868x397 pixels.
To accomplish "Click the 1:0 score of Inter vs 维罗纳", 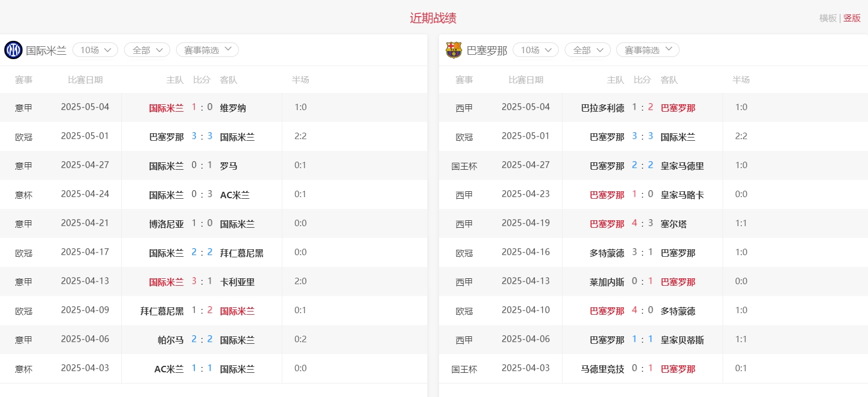I will click(x=202, y=107).
